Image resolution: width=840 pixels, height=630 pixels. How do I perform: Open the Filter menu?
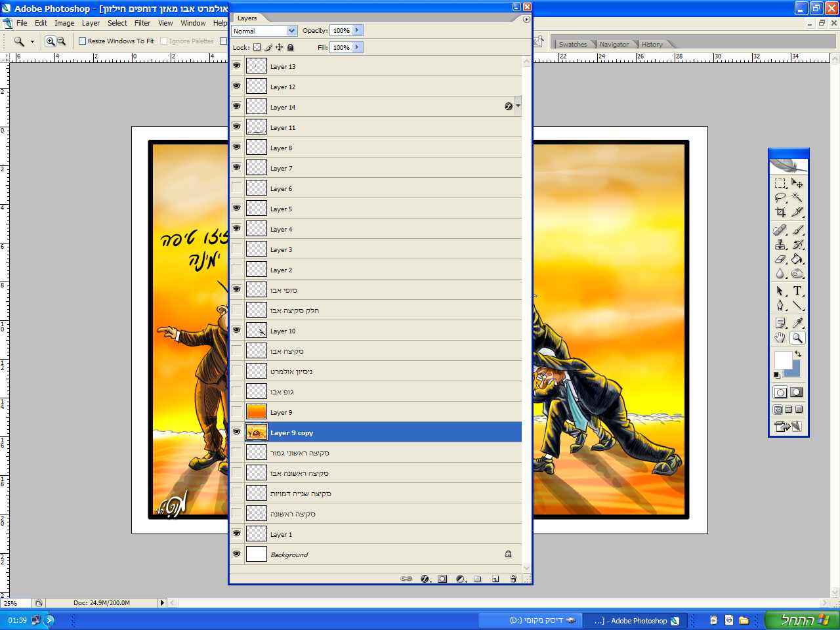[142, 23]
